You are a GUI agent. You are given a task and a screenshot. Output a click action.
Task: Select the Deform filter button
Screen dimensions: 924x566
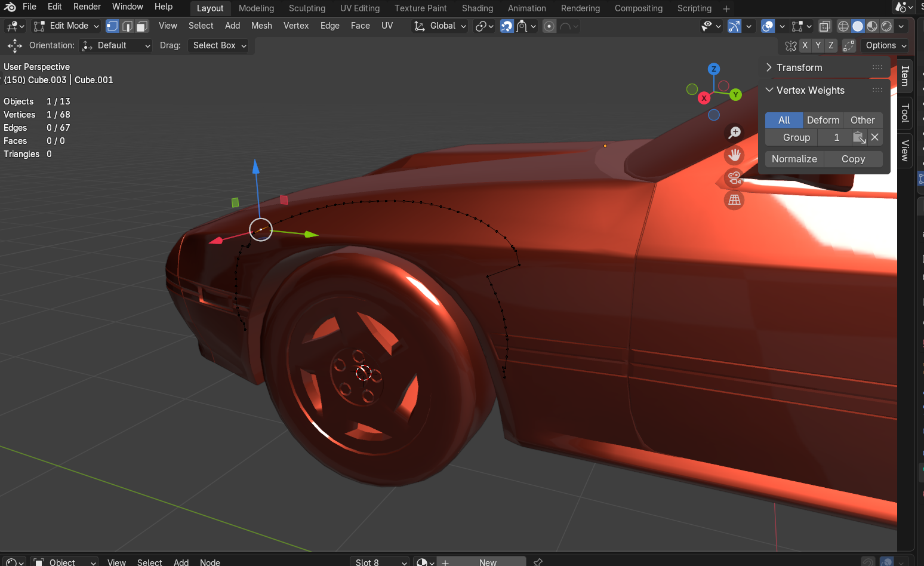(x=823, y=120)
